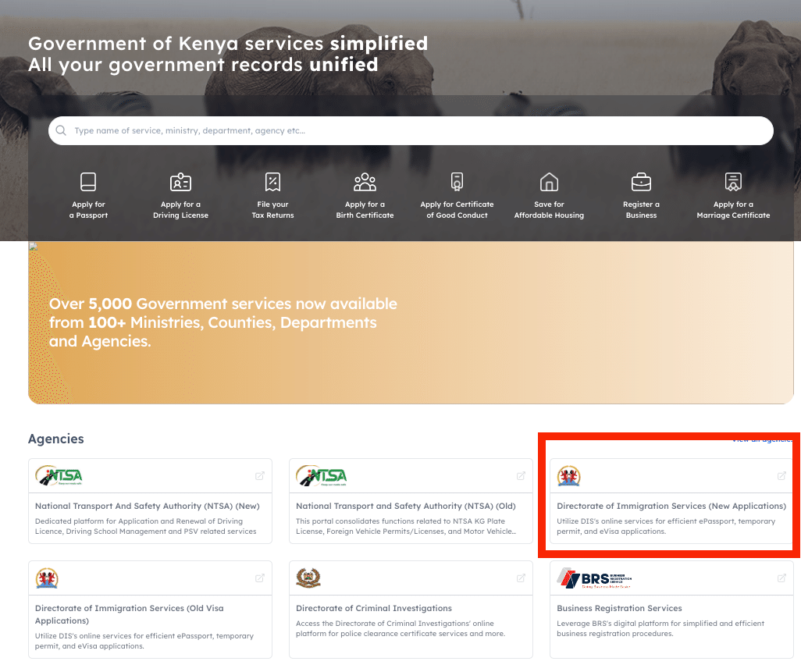Open external link icon on Immigration (Old Visa) card
Image resolution: width=801 pixels, height=672 pixels.
260,578
